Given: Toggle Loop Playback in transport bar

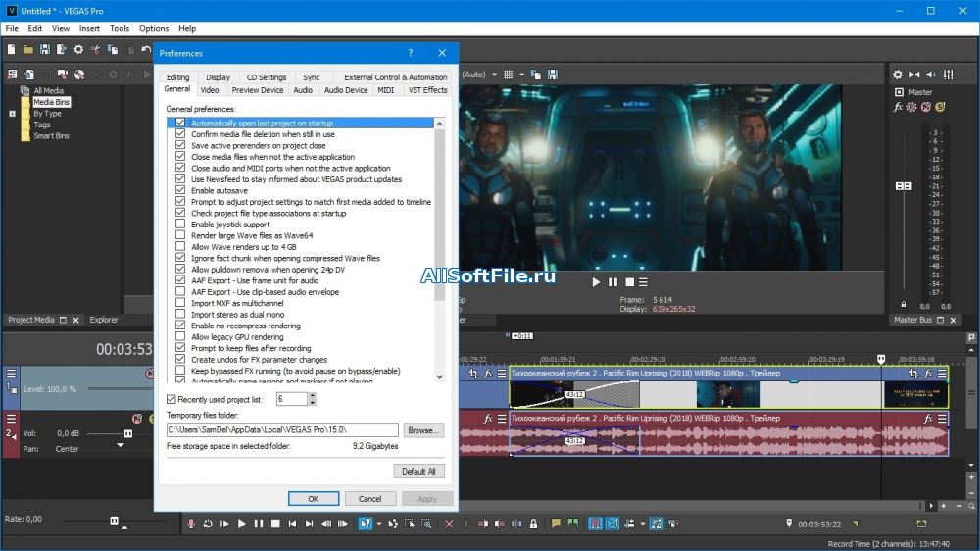Looking at the screenshot, I should pos(208,524).
